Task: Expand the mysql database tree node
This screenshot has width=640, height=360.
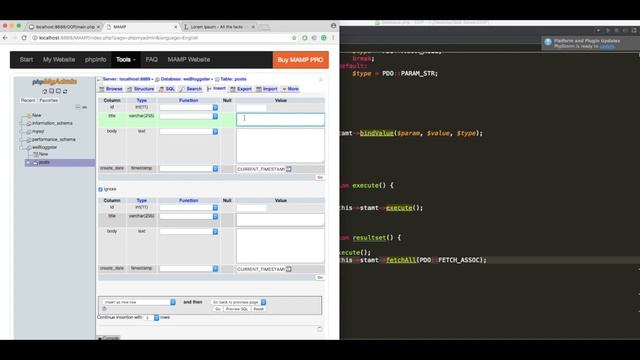Action: 22,131
